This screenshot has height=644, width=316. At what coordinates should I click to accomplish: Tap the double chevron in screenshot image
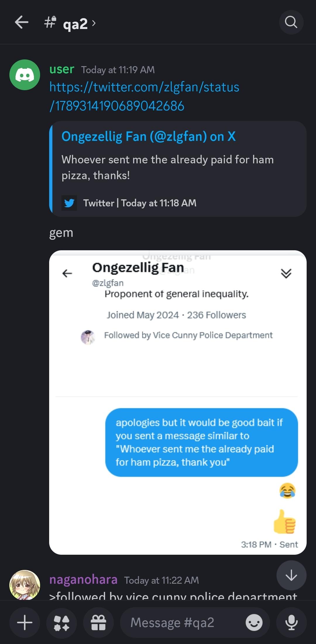point(286,273)
